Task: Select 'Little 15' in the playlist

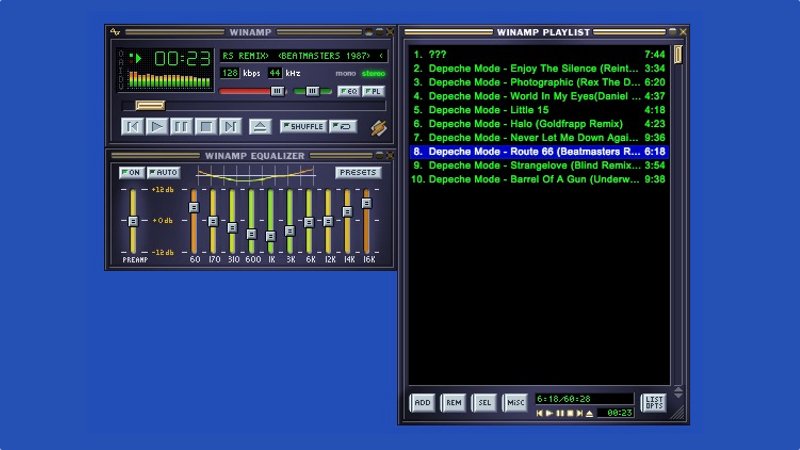Action: click(x=539, y=110)
